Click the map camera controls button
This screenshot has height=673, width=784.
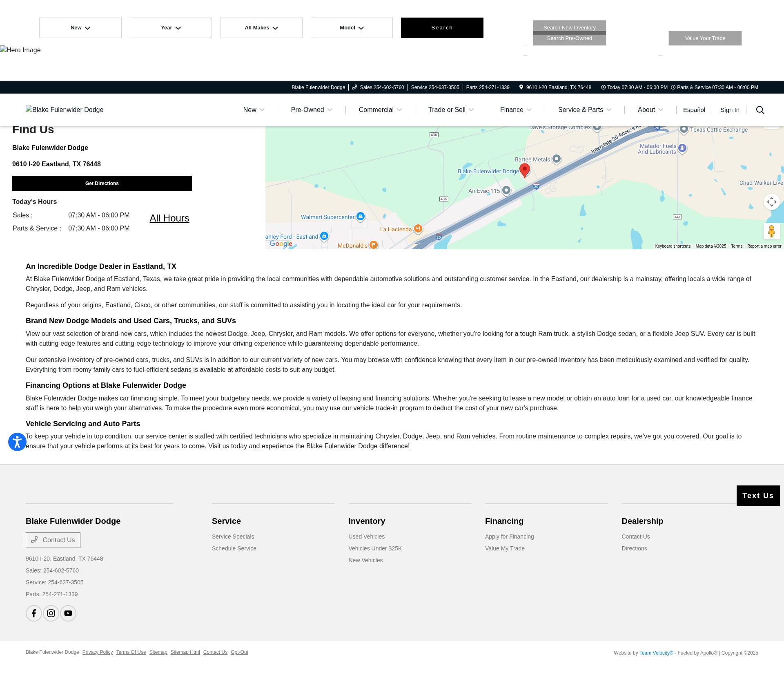(x=772, y=202)
